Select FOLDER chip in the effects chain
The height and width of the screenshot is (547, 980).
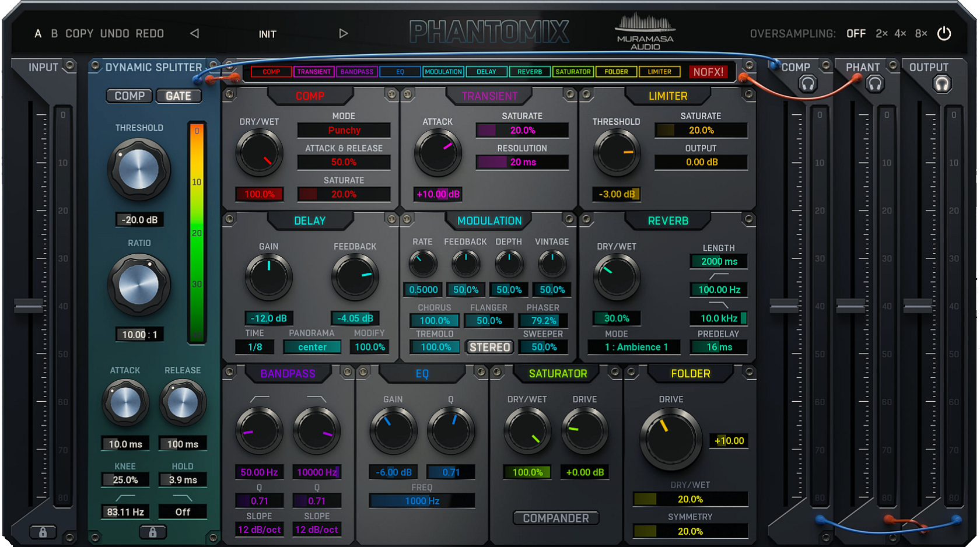(x=616, y=72)
